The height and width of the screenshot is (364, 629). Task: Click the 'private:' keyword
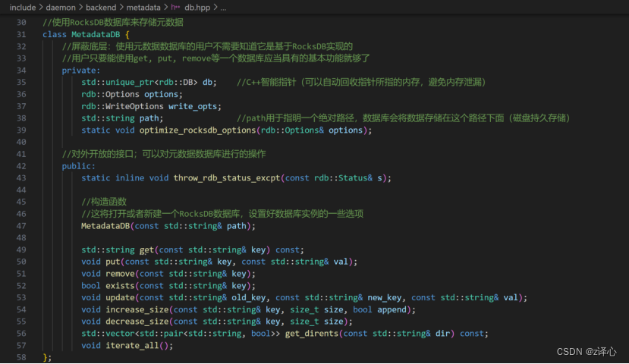click(80, 71)
